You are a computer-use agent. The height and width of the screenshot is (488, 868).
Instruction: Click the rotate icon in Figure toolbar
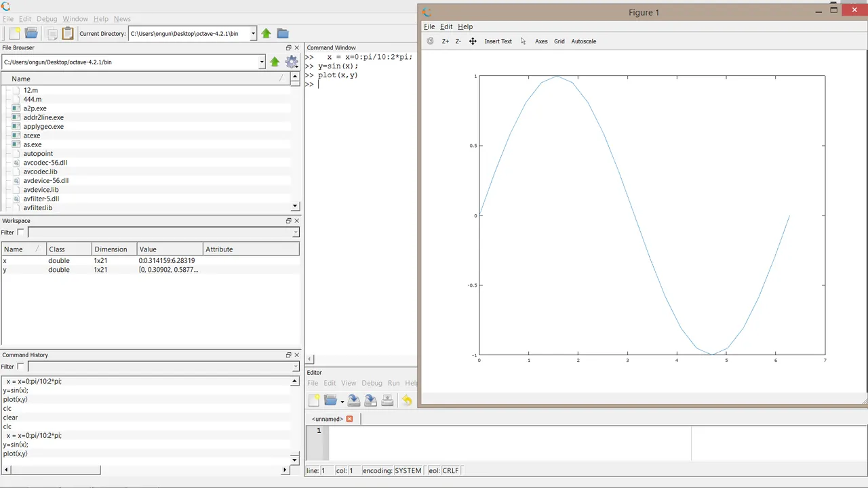click(x=430, y=41)
